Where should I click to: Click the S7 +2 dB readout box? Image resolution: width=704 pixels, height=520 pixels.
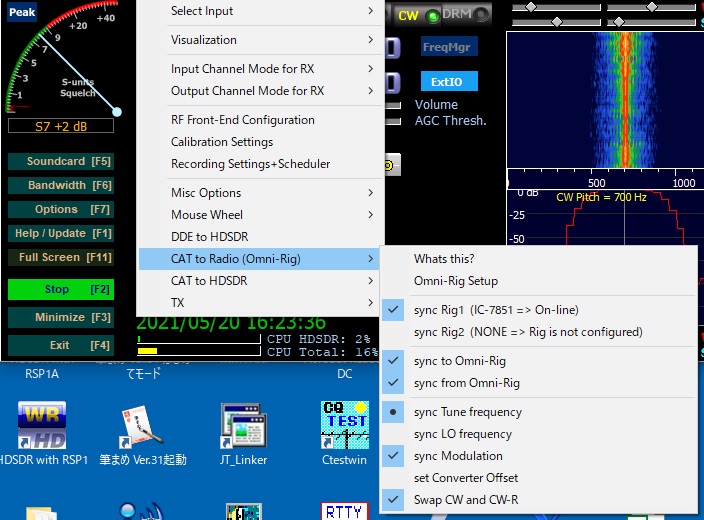click(61, 126)
